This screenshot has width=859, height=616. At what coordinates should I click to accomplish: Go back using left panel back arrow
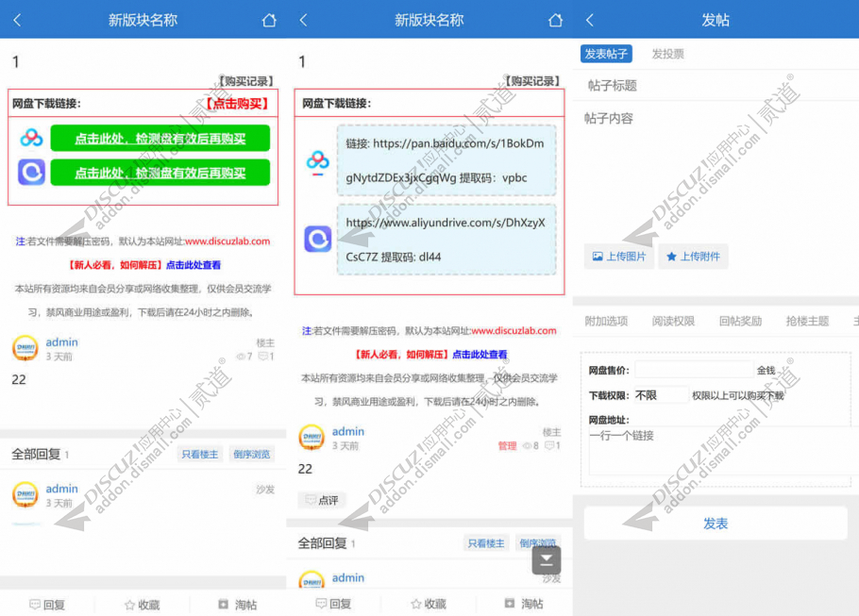point(17,20)
